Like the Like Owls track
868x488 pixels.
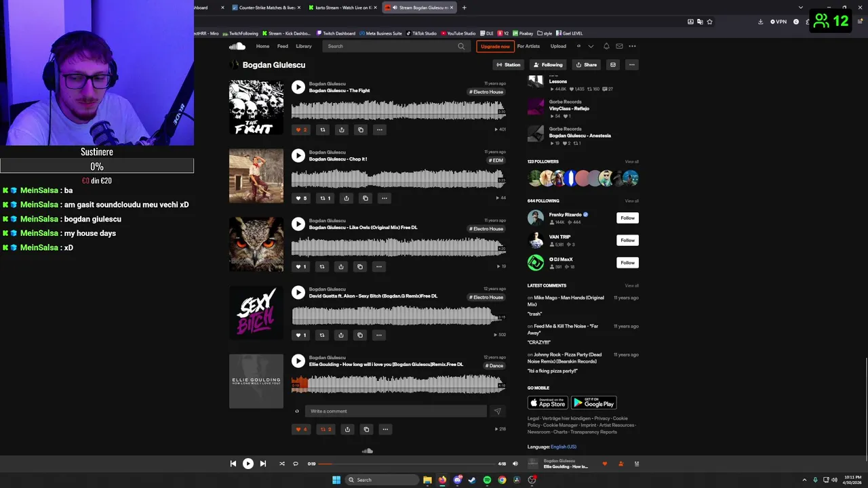pyautogui.click(x=300, y=266)
